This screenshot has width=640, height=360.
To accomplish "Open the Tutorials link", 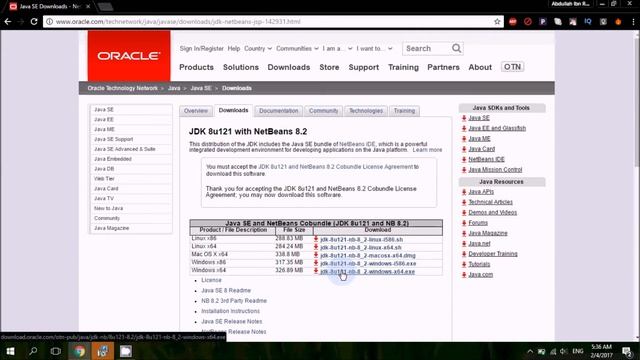I will [x=479, y=264].
